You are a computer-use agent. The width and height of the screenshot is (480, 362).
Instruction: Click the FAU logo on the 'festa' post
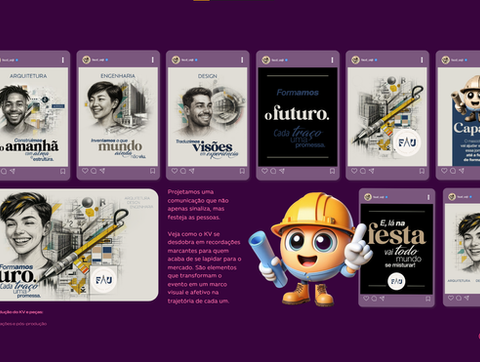[396, 281]
